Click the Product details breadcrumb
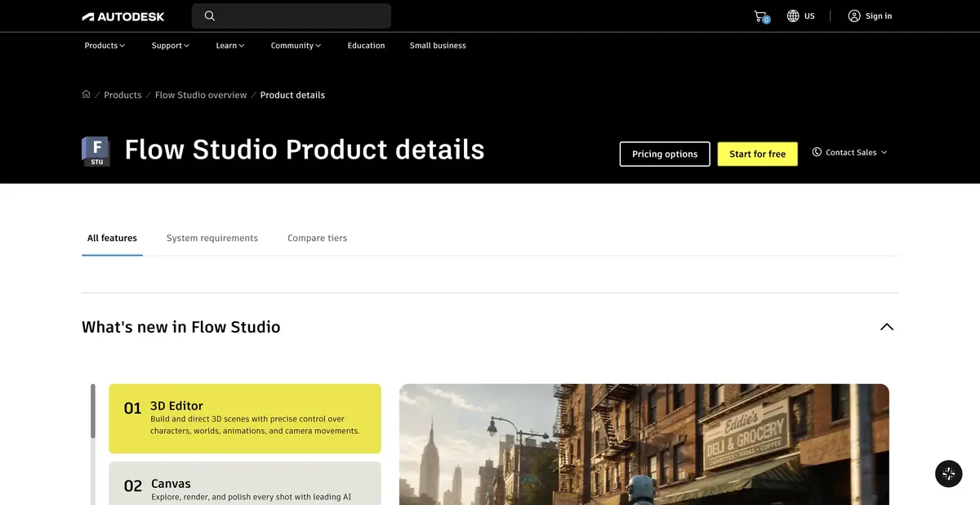Screen dimensions: 980x505 (x=292, y=95)
